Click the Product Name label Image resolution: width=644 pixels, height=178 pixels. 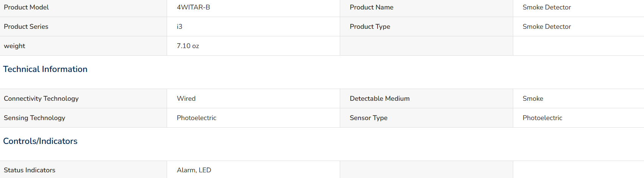(372, 7)
